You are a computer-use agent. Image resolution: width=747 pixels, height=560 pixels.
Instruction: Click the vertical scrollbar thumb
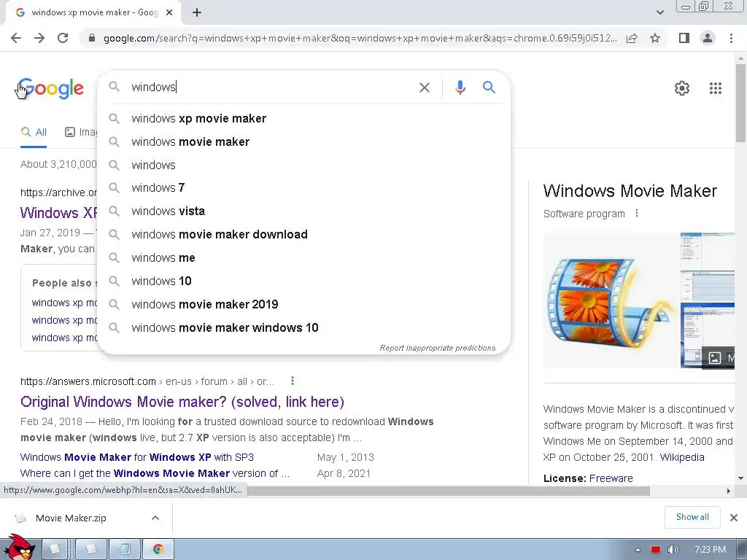740,102
